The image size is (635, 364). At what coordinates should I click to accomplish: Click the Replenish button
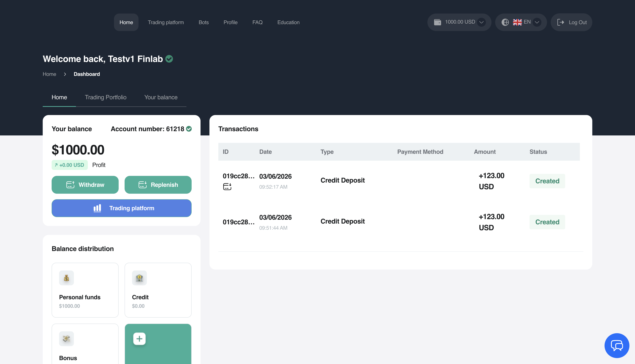click(x=158, y=185)
